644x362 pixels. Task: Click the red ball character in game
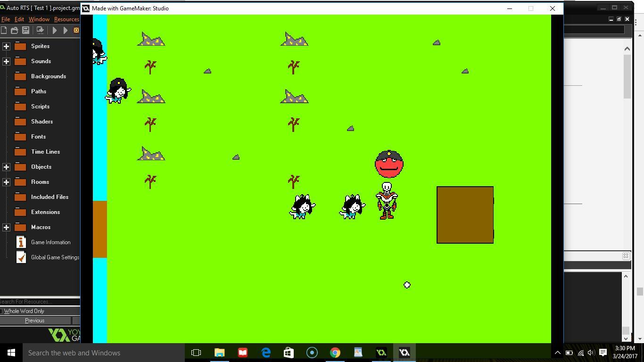389,164
